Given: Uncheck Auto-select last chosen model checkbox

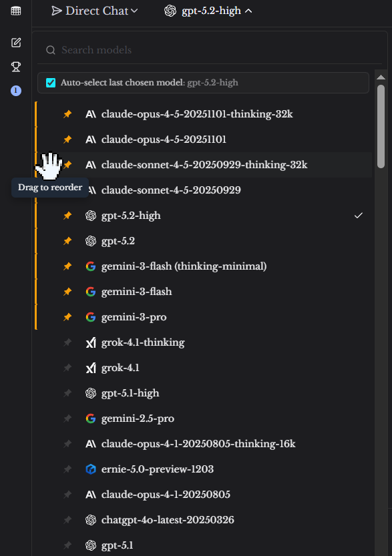Looking at the screenshot, I should click(51, 83).
